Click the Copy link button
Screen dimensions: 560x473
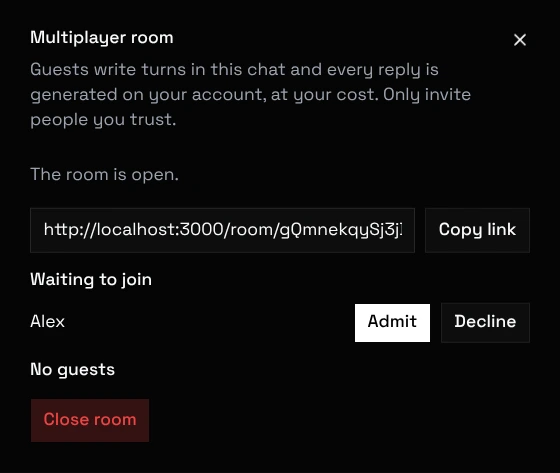(x=477, y=230)
